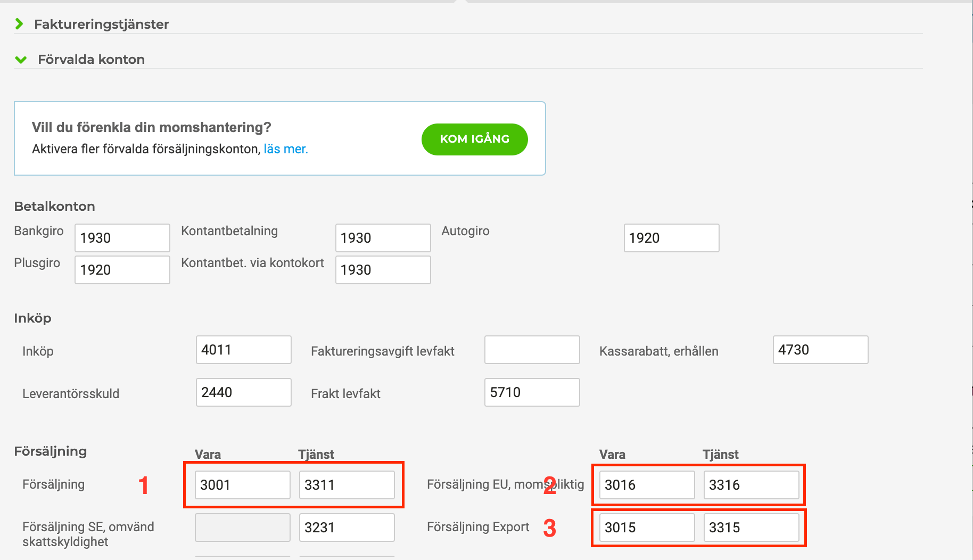Screen dimensions: 973x560
Task: Click the Autogiro field showing 1920
Action: click(671, 238)
